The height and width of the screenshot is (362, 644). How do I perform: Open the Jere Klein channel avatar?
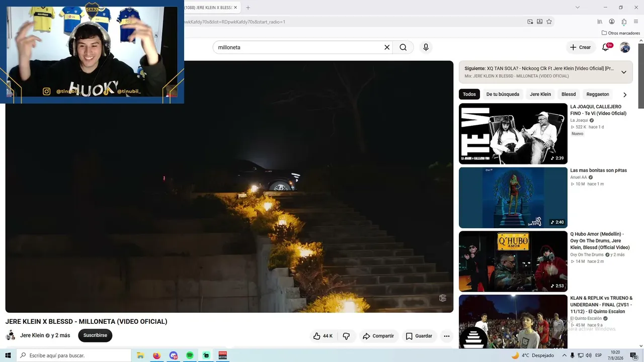[x=11, y=335]
